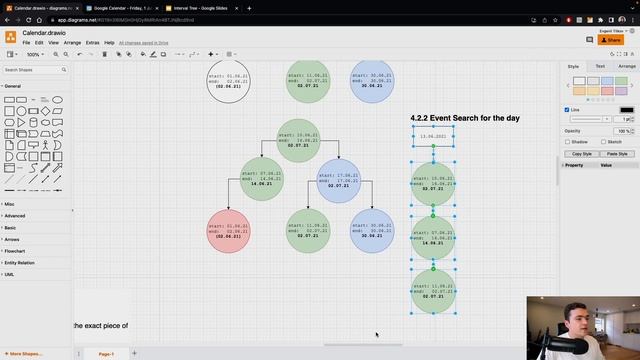Expand the Entity Relation shapes section
The image size is (640, 360).
click(x=18, y=263)
